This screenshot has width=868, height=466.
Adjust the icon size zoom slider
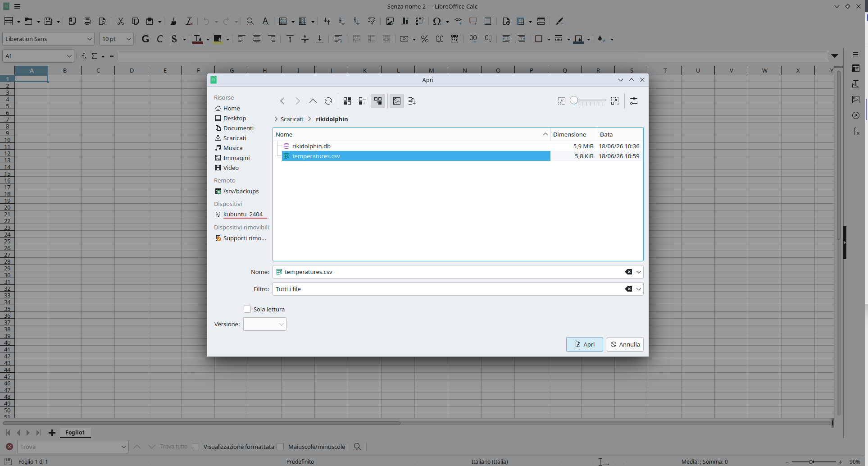(587, 101)
